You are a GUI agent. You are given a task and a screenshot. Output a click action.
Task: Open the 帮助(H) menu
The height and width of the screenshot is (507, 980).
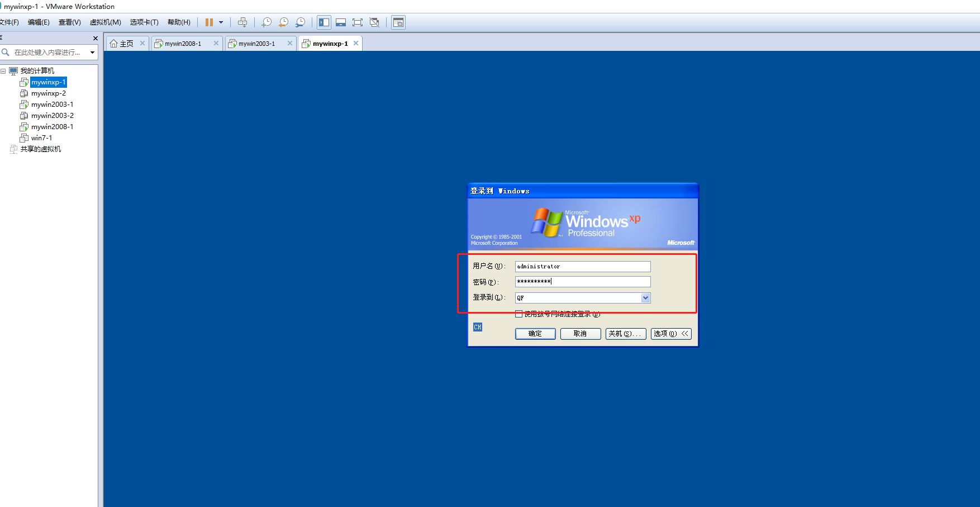[x=179, y=22]
